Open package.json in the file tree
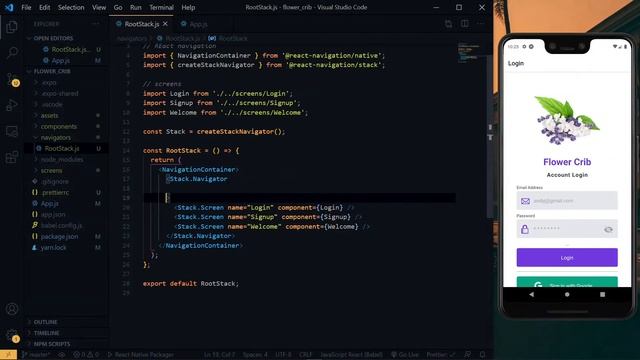Viewport: 640px width, 360px height. 59,236
